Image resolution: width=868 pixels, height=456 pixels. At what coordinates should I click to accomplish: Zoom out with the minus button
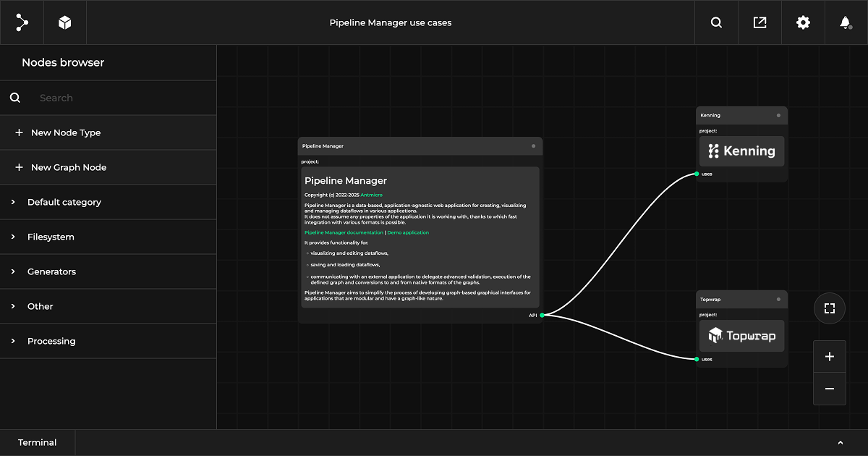point(830,389)
